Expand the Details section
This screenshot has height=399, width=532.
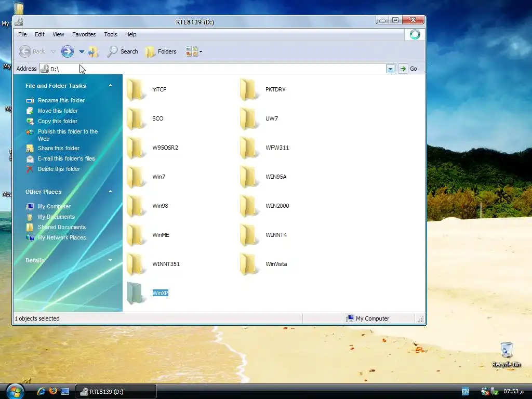click(110, 260)
